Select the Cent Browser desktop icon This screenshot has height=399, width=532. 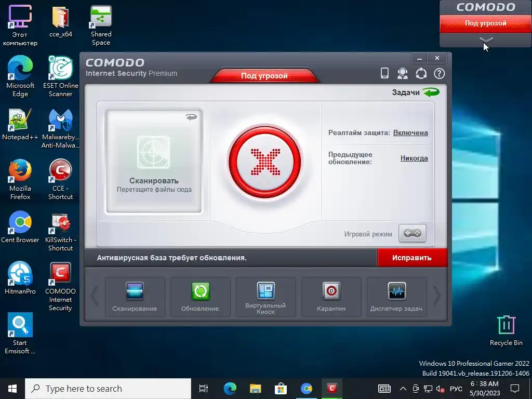coord(20,227)
